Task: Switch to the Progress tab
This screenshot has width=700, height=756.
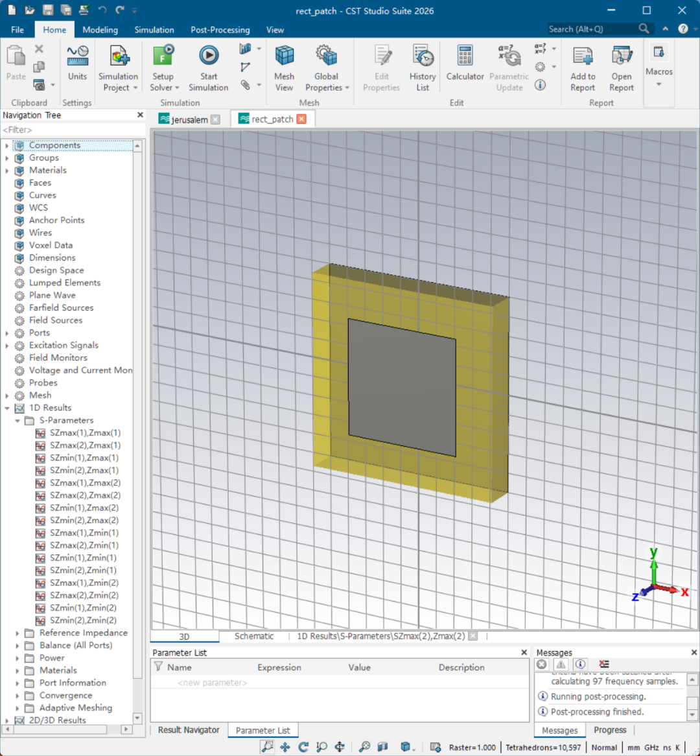Action: pos(610,730)
